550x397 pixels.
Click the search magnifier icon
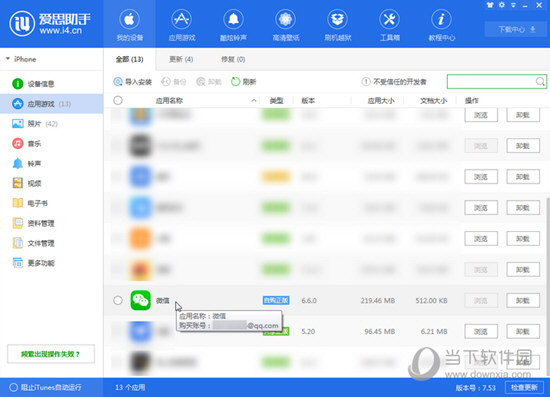(540, 82)
